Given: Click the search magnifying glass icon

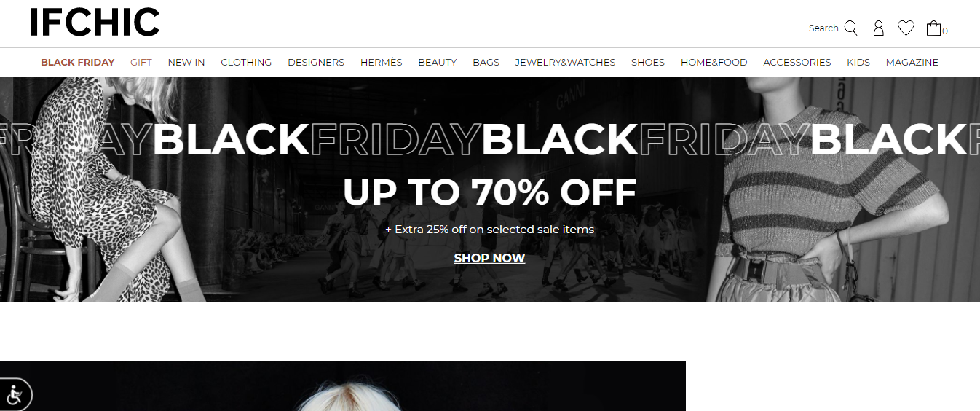Looking at the screenshot, I should [x=850, y=28].
